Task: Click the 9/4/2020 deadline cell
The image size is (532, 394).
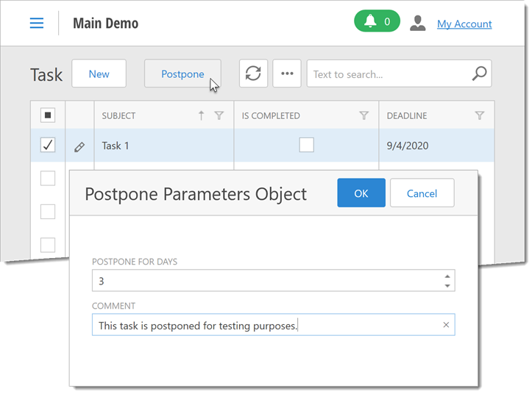Action: (436, 146)
